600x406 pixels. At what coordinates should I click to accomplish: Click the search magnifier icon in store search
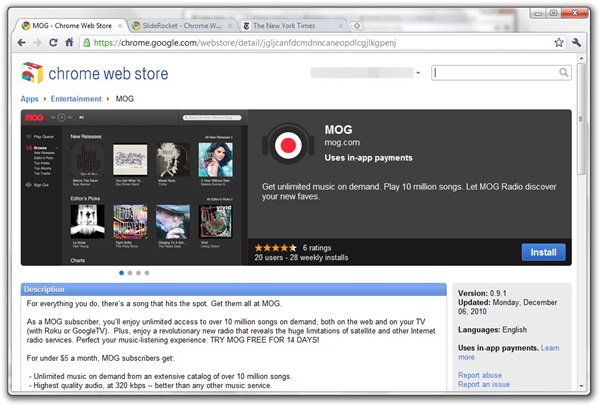click(563, 72)
